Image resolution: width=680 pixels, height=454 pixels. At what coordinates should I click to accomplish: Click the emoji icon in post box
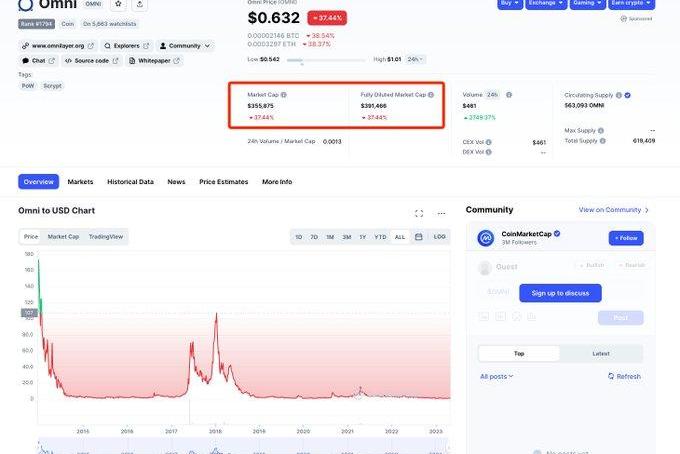(x=517, y=317)
